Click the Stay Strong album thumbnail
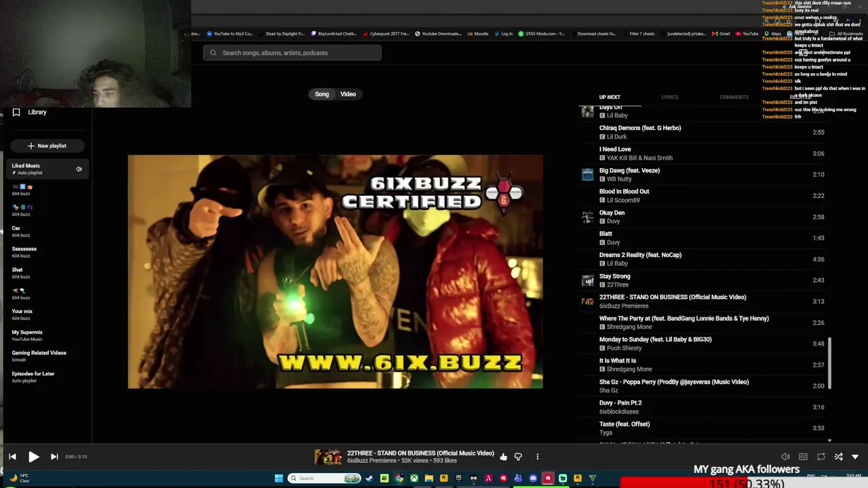This screenshot has width=868, height=488. click(x=587, y=281)
